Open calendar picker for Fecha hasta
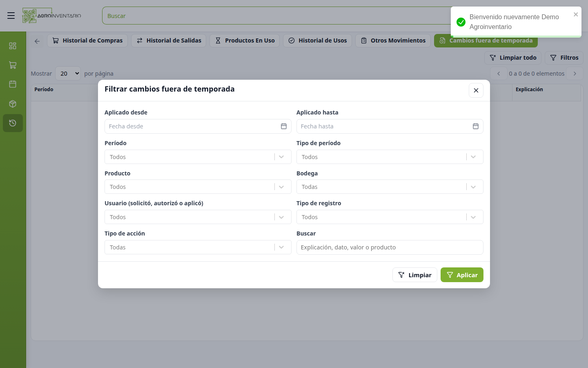Screen dimensions: 588x368 (x=476, y=126)
